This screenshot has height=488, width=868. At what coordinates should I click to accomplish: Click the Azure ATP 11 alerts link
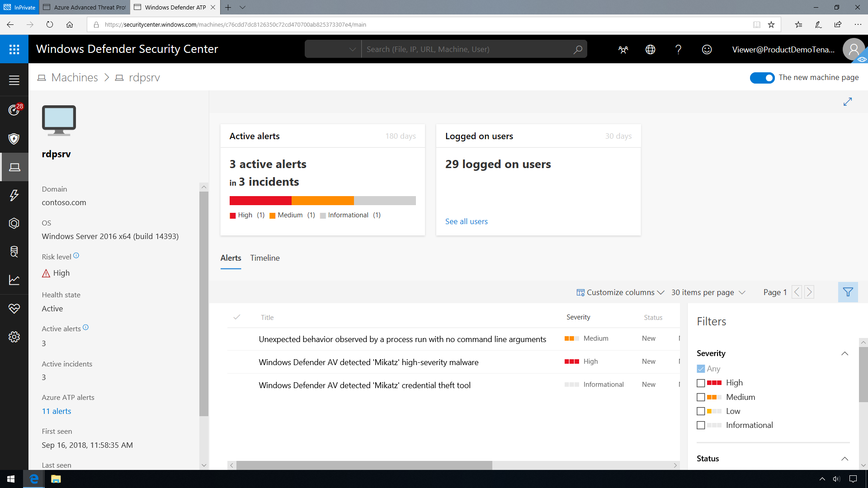click(x=56, y=411)
